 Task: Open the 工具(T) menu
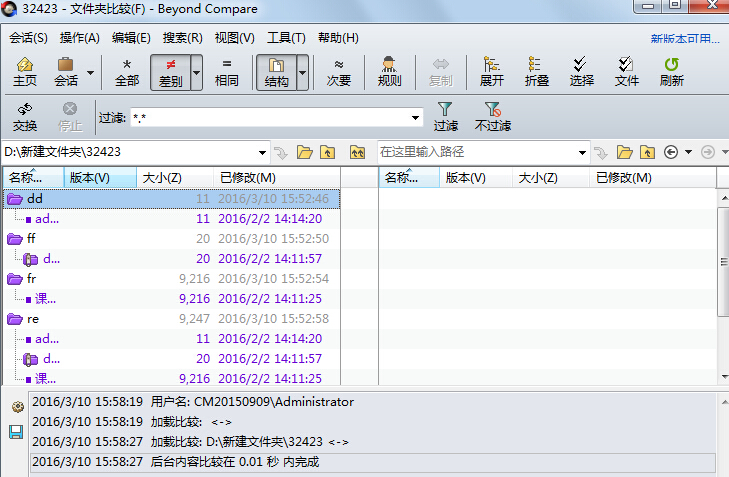point(286,38)
